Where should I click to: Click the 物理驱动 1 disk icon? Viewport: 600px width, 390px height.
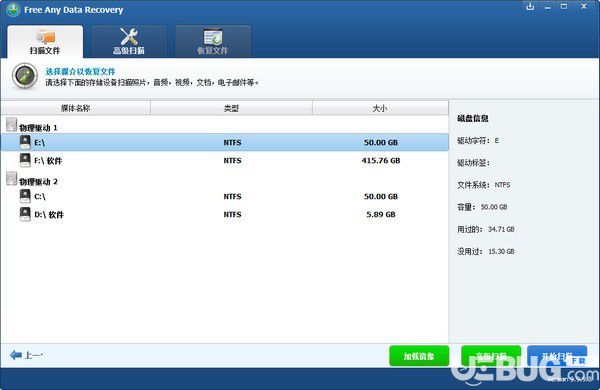pyautogui.click(x=12, y=124)
